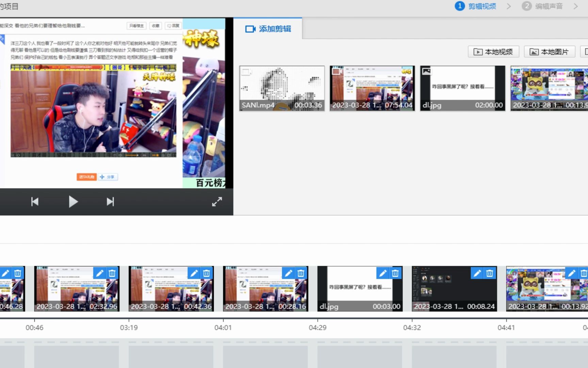Edit the 0:46.28 timeline clip
This screenshot has height=368, width=588.
tap(5, 273)
